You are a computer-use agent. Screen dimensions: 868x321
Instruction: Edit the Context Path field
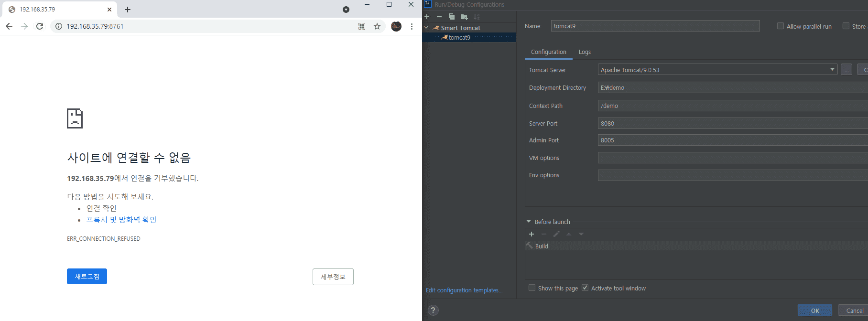(x=733, y=106)
